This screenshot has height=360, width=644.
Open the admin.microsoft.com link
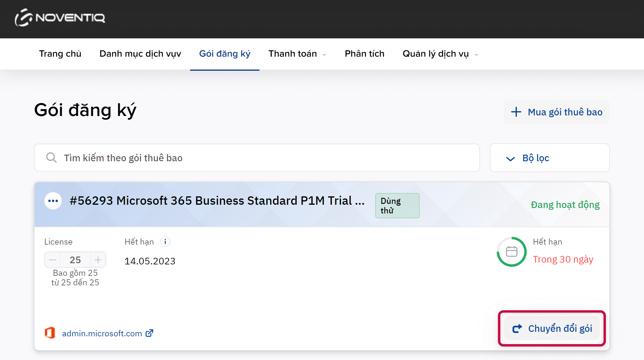pos(102,333)
